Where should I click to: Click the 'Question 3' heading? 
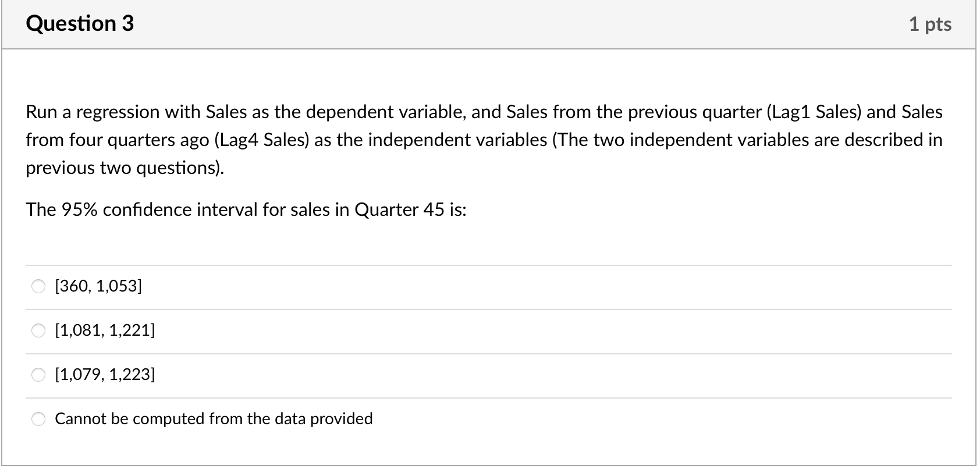pos(80,24)
